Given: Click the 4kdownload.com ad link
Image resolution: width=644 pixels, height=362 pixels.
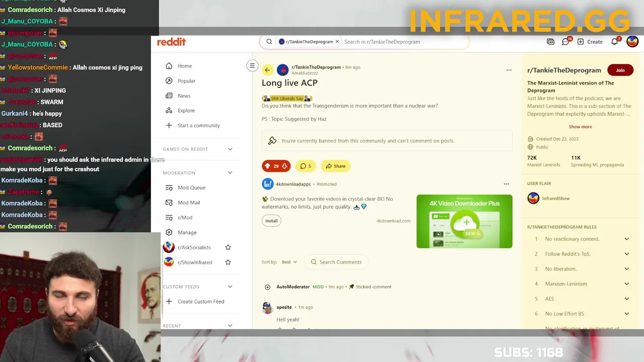Looking at the screenshot, I should 393,221.
